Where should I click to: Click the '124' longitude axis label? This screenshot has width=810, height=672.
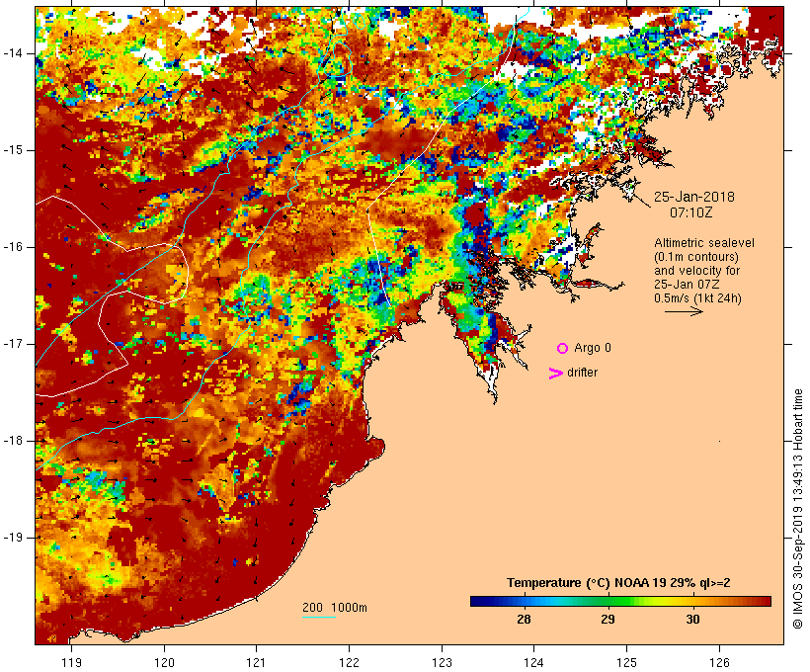point(533,662)
